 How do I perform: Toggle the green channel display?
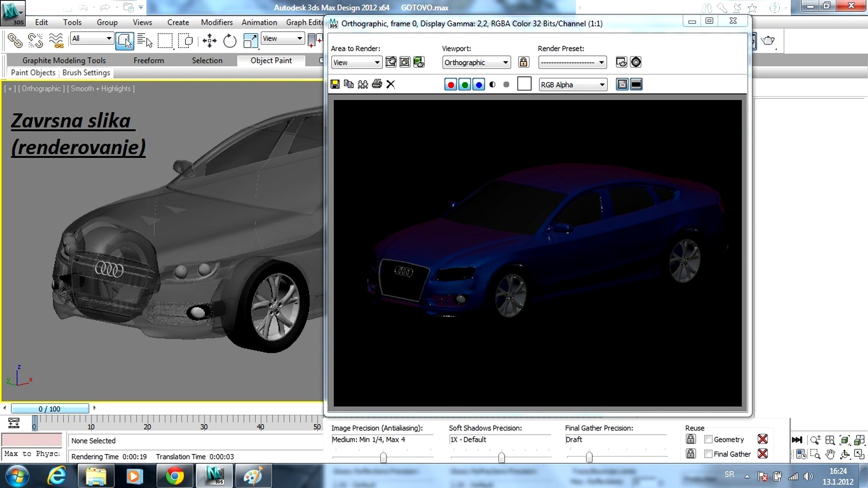(465, 85)
